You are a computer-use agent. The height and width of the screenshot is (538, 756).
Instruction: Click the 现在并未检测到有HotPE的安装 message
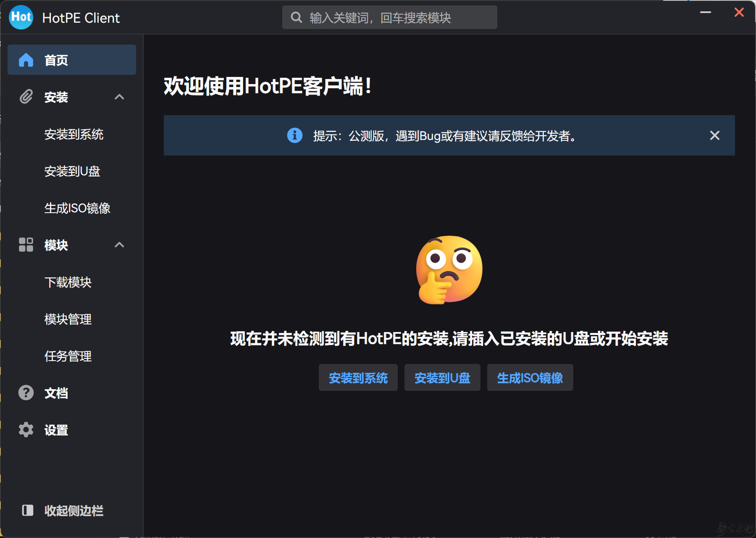coord(449,339)
